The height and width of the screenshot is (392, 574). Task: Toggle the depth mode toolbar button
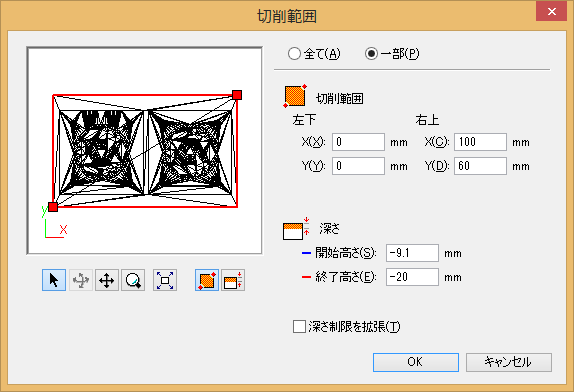[x=233, y=280]
